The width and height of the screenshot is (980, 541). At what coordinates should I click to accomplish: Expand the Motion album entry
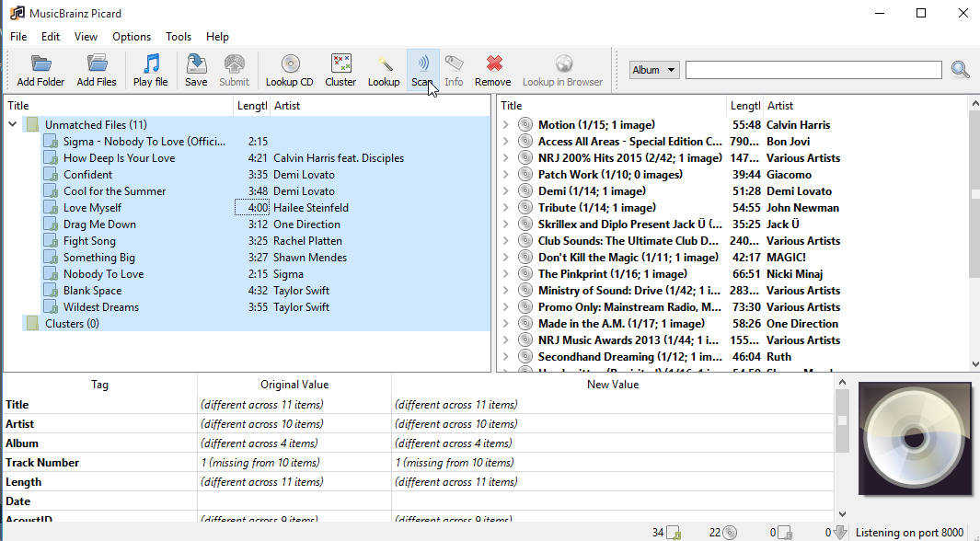[x=506, y=125]
